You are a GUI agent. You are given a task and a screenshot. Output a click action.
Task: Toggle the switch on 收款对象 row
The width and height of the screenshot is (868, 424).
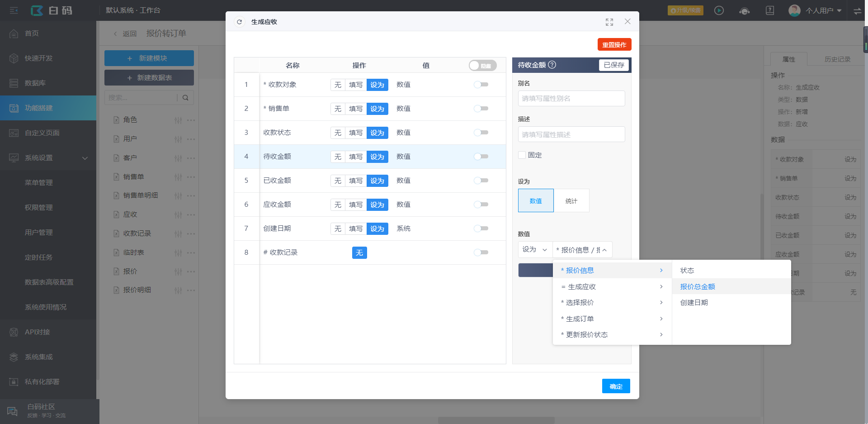481,85
